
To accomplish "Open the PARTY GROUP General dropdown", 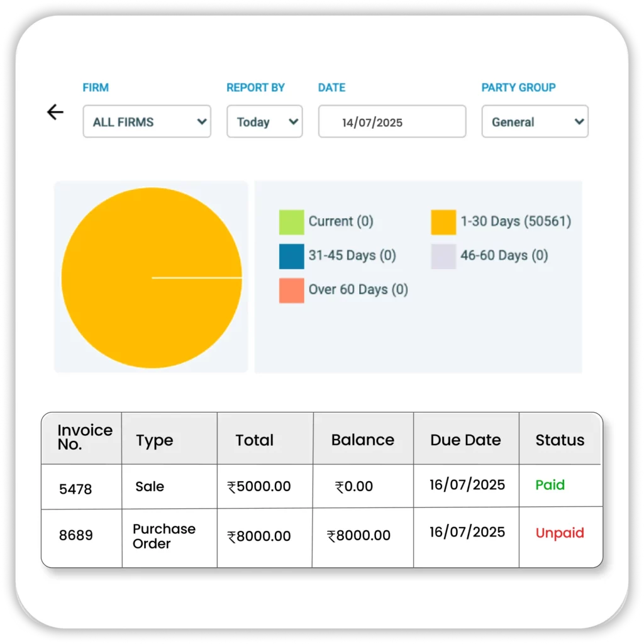I will click(x=535, y=121).
